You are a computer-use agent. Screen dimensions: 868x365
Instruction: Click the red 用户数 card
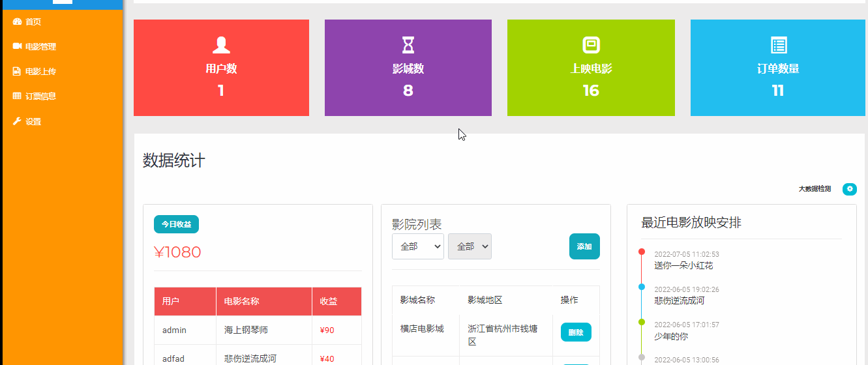pos(221,68)
